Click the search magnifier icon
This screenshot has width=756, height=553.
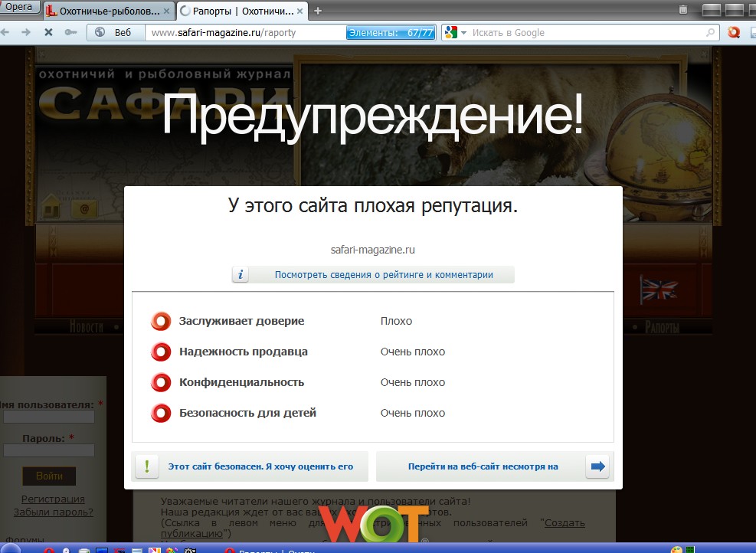[x=711, y=33]
